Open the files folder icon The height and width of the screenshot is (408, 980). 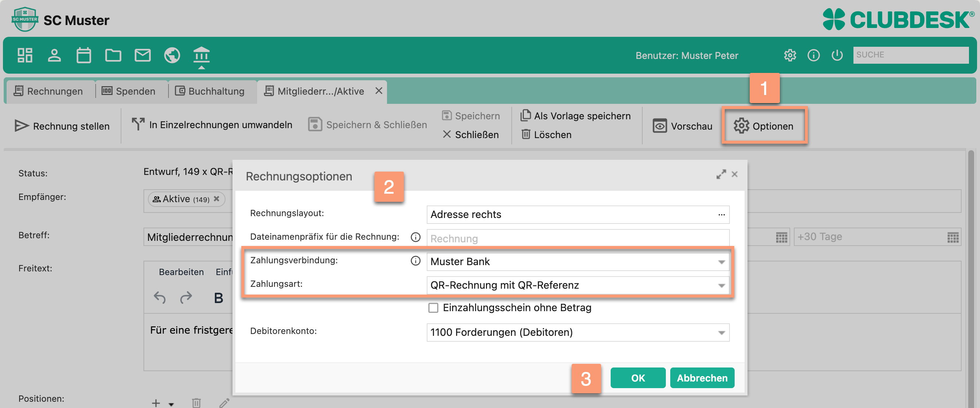coord(113,55)
